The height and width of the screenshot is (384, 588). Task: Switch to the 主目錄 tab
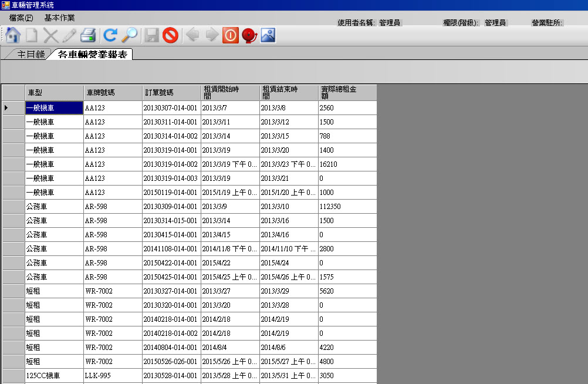(31, 55)
